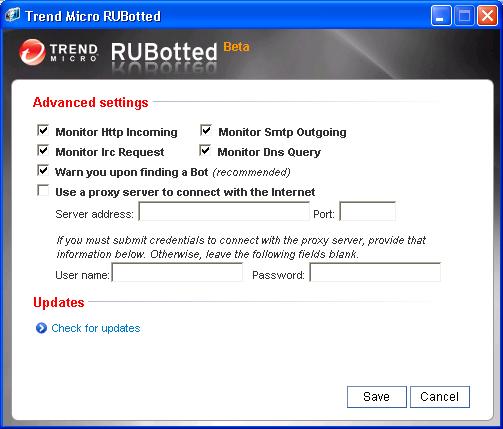Click the application icon in the title bar
Screen dimensions: 503x429
pyautogui.click(x=12, y=15)
